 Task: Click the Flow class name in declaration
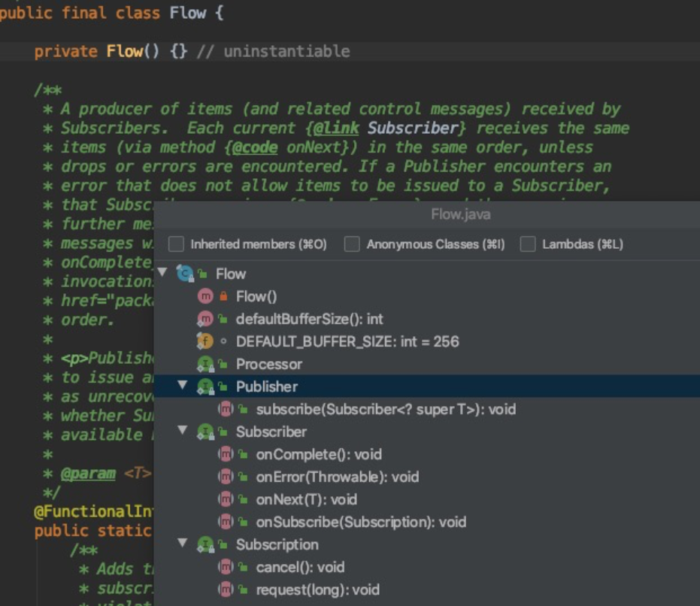click(x=187, y=13)
